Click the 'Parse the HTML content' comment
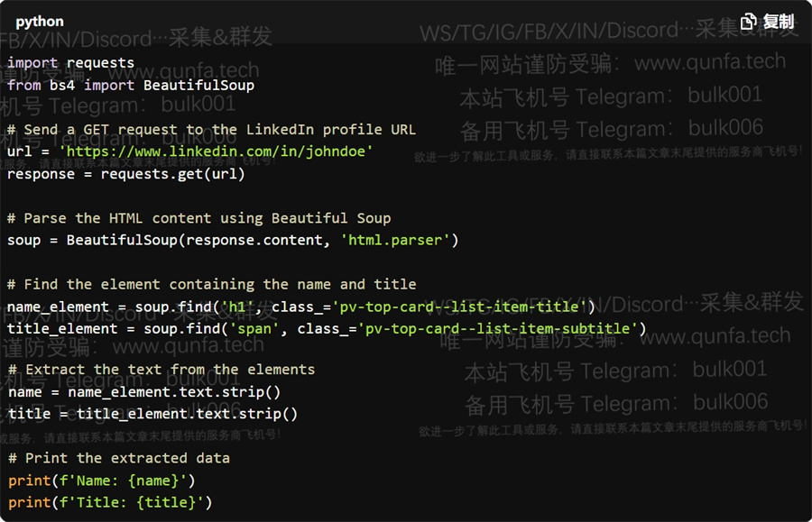This screenshot has height=522, width=812. click(x=198, y=218)
